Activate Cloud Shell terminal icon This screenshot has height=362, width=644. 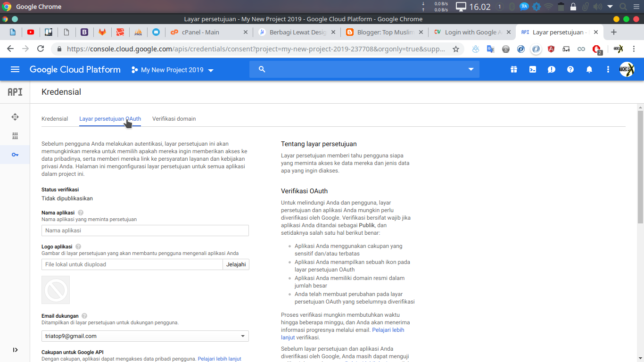[x=532, y=69]
